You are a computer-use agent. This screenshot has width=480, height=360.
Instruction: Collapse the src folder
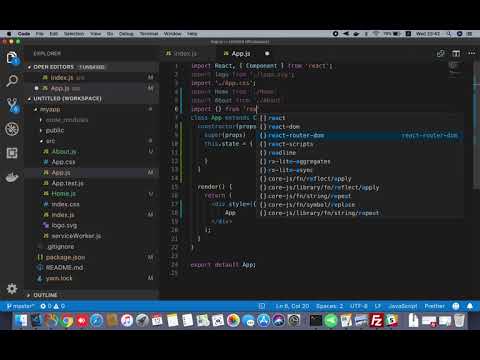tap(50, 141)
